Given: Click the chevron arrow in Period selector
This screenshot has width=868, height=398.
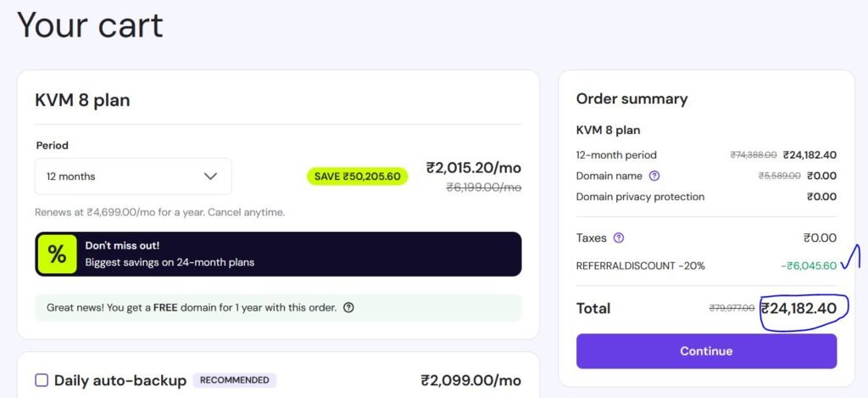Looking at the screenshot, I should tap(211, 177).
